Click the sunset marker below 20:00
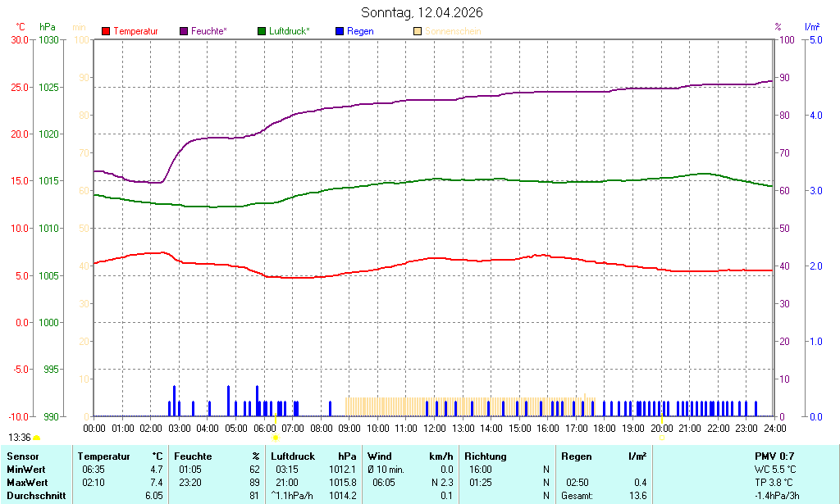840x504 pixels. coord(661,438)
